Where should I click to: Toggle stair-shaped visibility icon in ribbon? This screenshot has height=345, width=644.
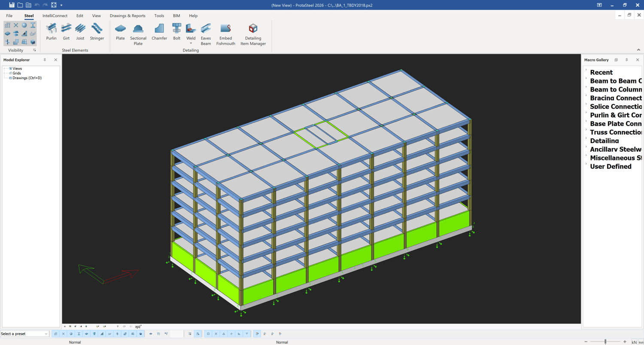point(24,34)
